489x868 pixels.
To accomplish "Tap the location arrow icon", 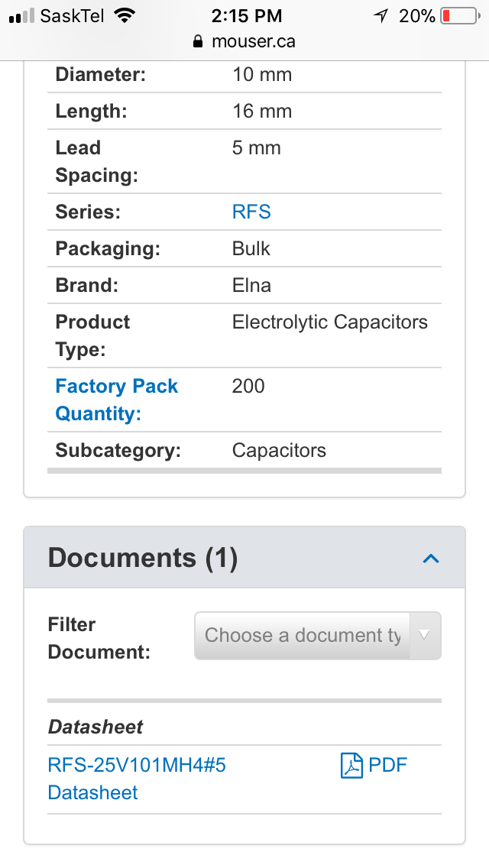I will pyautogui.click(x=381, y=16).
